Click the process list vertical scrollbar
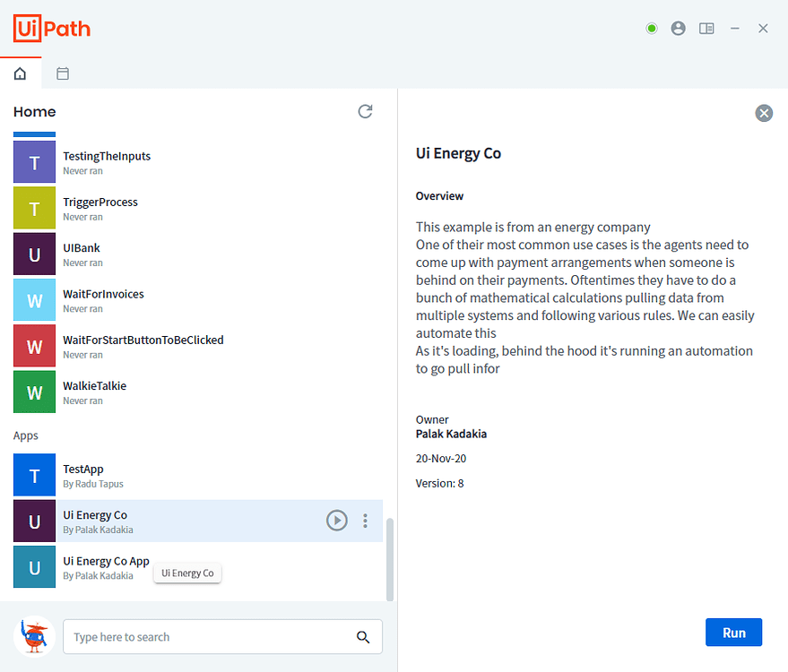The width and height of the screenshot is (788, 672). (389, 559)
